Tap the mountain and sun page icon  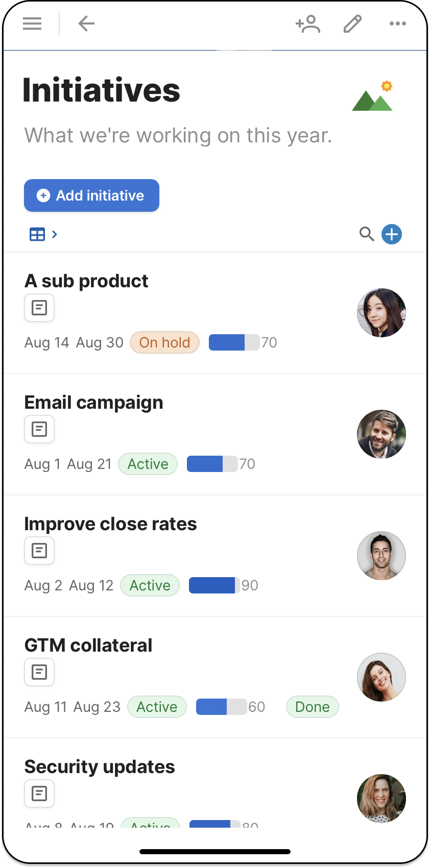click(373, 96)
